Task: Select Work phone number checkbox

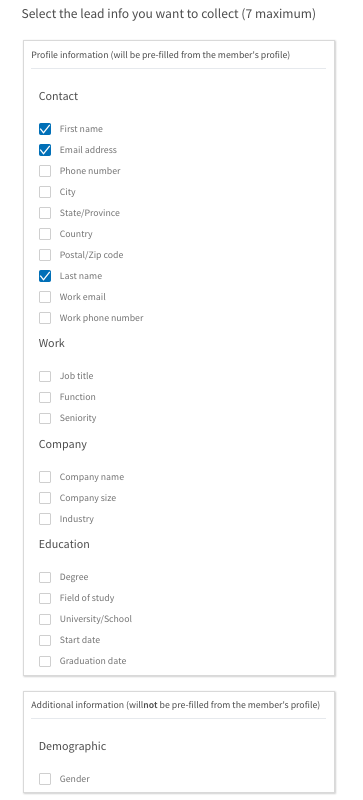Action: click(x=45, y=318)
